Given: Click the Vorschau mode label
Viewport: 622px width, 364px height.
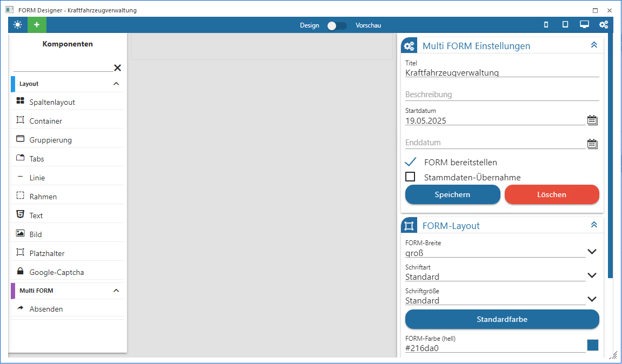Looking at the screenshot, I should (x=368, y=25).
